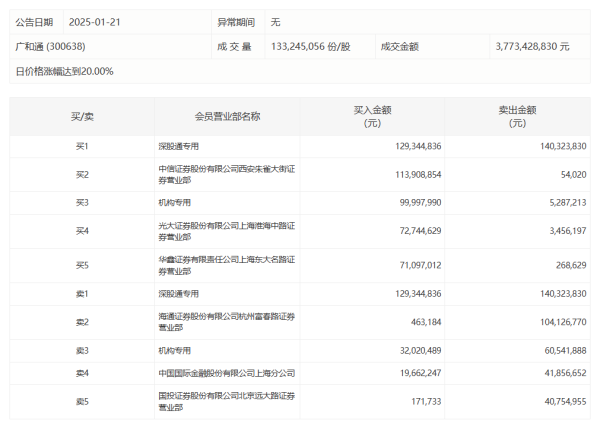This screenshot has height=430, width=600.
Task: Select the 买5 row label
Action: click(x=82, y=265)
